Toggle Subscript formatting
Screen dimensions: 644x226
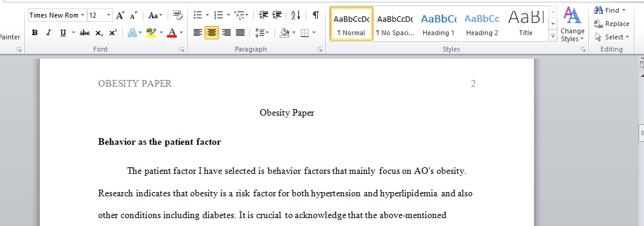click(x=99, y=33)
